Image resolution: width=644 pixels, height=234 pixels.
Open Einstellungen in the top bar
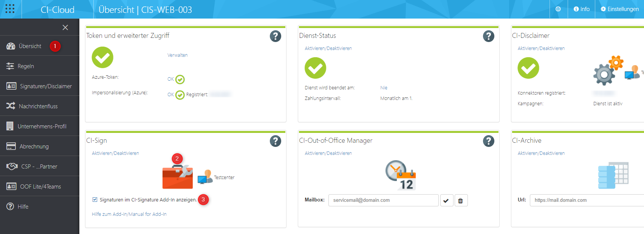(x=619, y=9)
